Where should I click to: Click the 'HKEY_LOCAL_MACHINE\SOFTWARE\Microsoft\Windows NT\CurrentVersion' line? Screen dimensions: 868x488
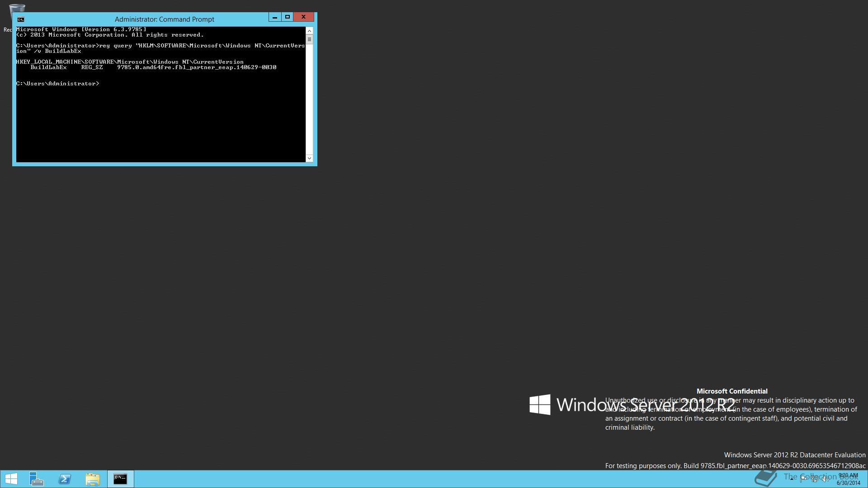pos(130,62)
